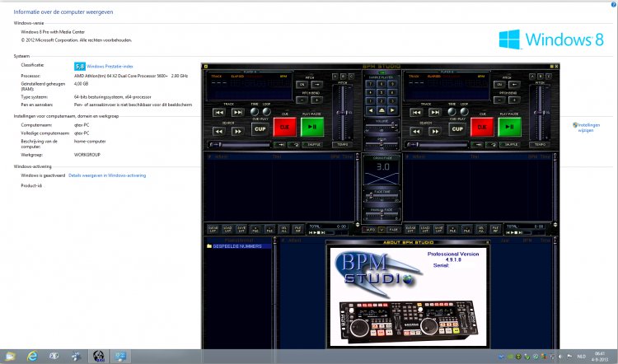This screenshot has width=618, height=364.
Task: Start Player A with green Play/Pause button
Action: click(x=312, y=127)
